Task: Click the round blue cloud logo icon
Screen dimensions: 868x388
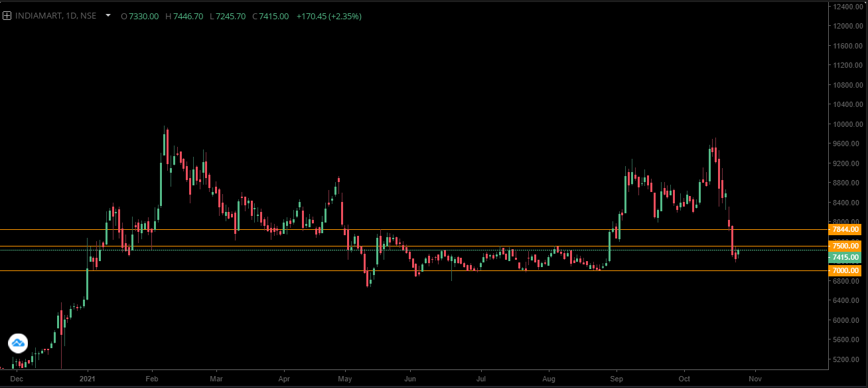Action: [18, 343]
